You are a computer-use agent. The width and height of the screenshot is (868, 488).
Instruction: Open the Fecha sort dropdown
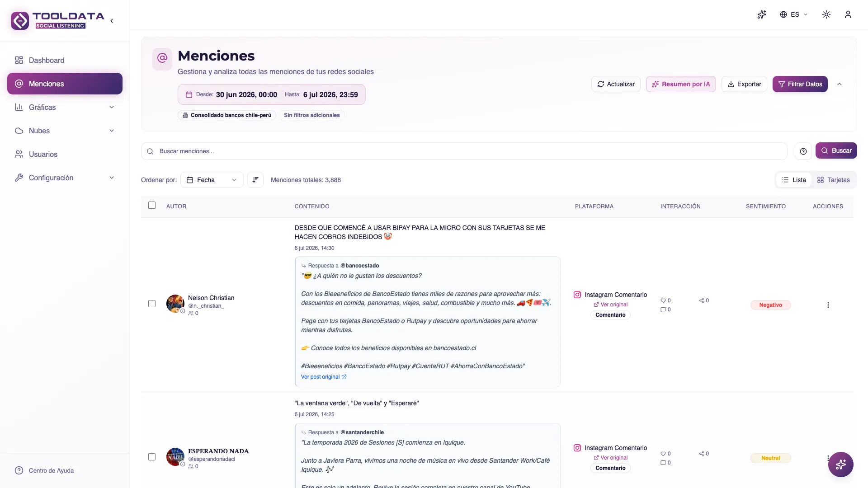point(212,180)
